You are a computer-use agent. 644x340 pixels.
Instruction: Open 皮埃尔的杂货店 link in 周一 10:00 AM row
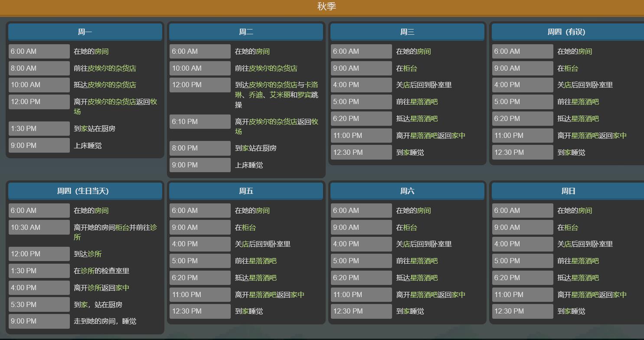[112, 85]
